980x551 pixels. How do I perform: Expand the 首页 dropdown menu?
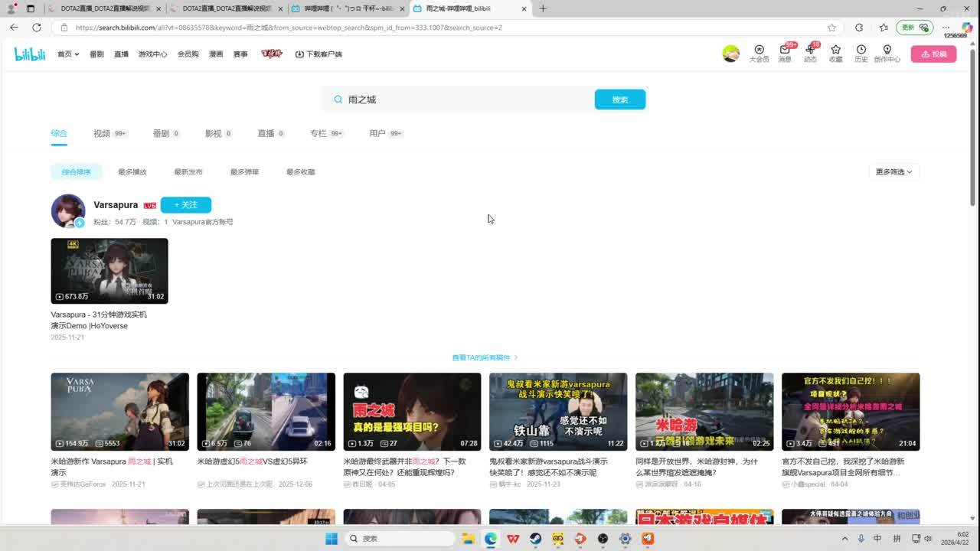pyautogui.click(x=68, y=54)
